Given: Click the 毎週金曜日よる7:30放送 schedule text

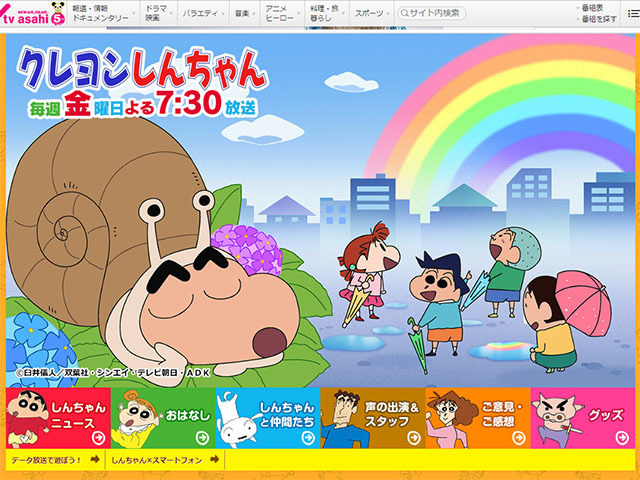Looking at the screenshot, I should point(143,105).
